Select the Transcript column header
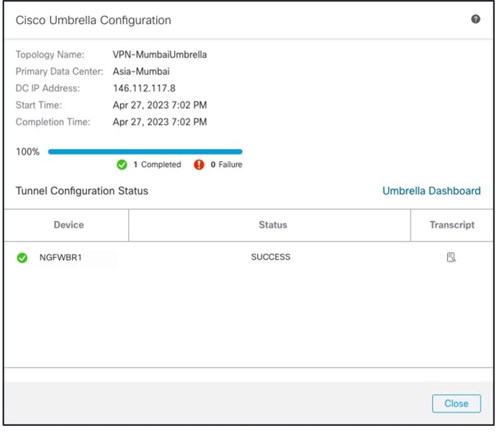 (x=452, y=225)
